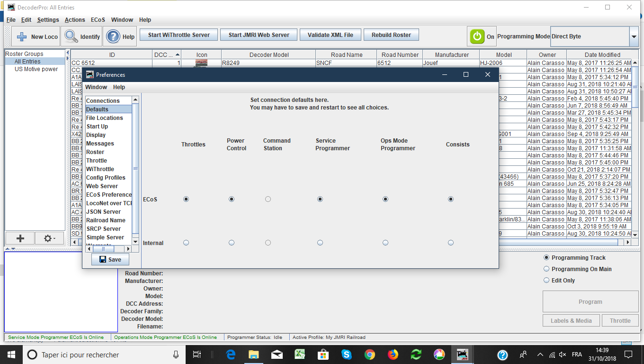Open the Settings menu in DecoderPro
The height and width of the screenshot is (364, 644).
click(x=48, y=20)
